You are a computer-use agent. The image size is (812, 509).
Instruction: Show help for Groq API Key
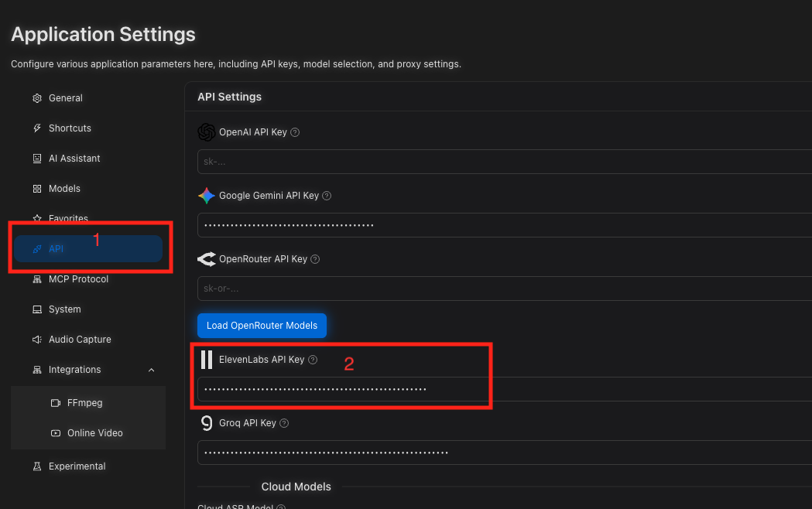(284, 423)
